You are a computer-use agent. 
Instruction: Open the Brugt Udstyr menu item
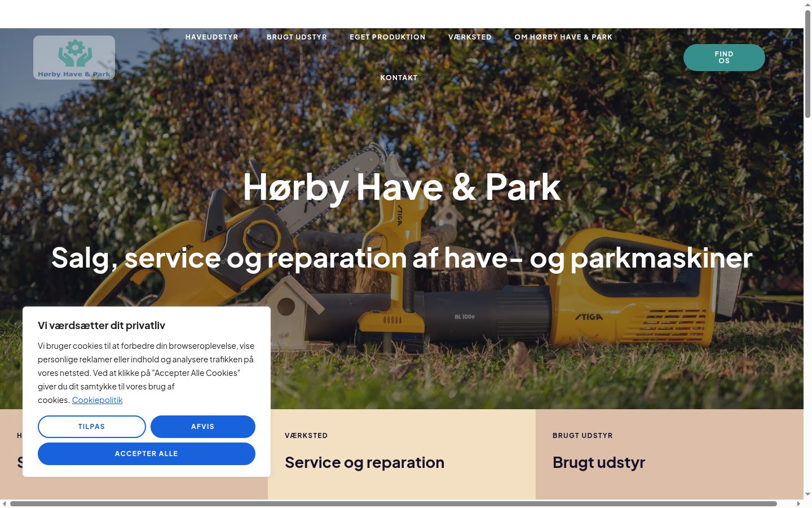(x=297, y=37)
